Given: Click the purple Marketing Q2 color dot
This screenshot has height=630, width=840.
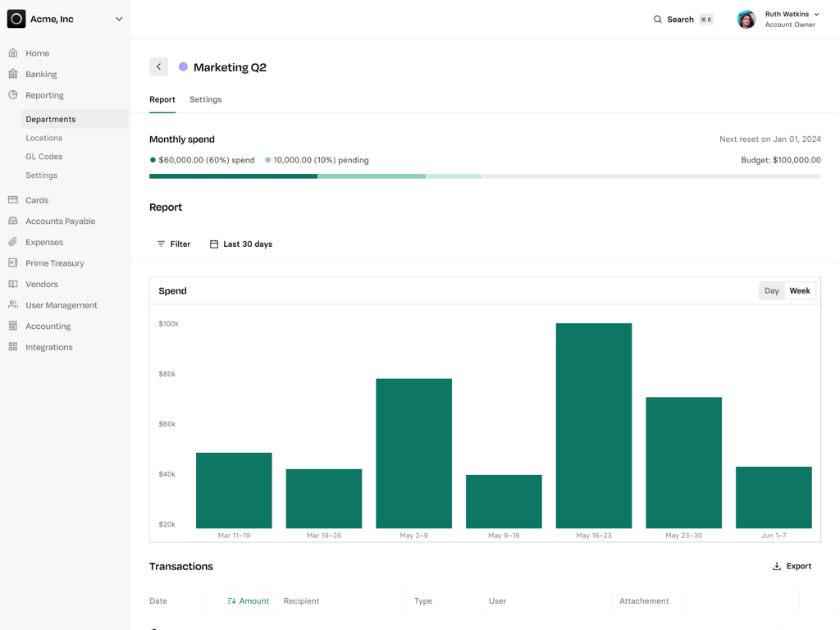Looking at the screenshot, I should [x=183, y=67].
